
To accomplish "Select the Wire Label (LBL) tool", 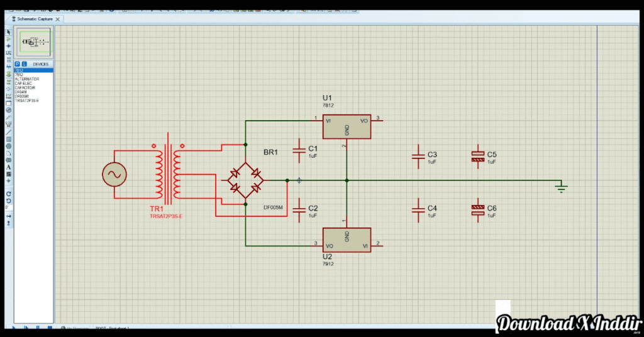I will [x=9, y=53].
